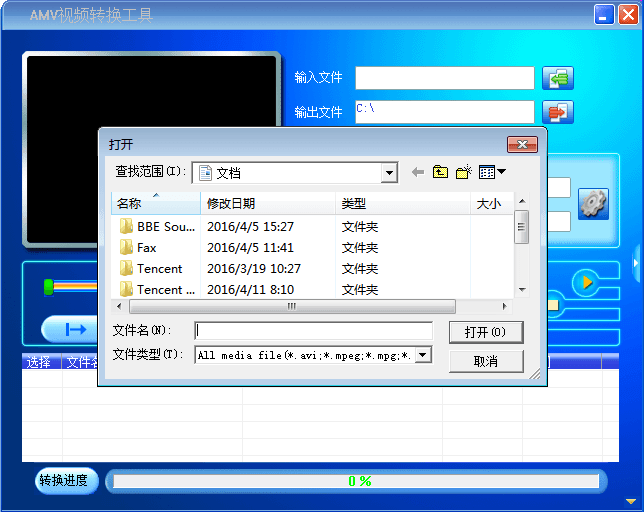Click the date 2016/4/5 15:27

[251, 227]
